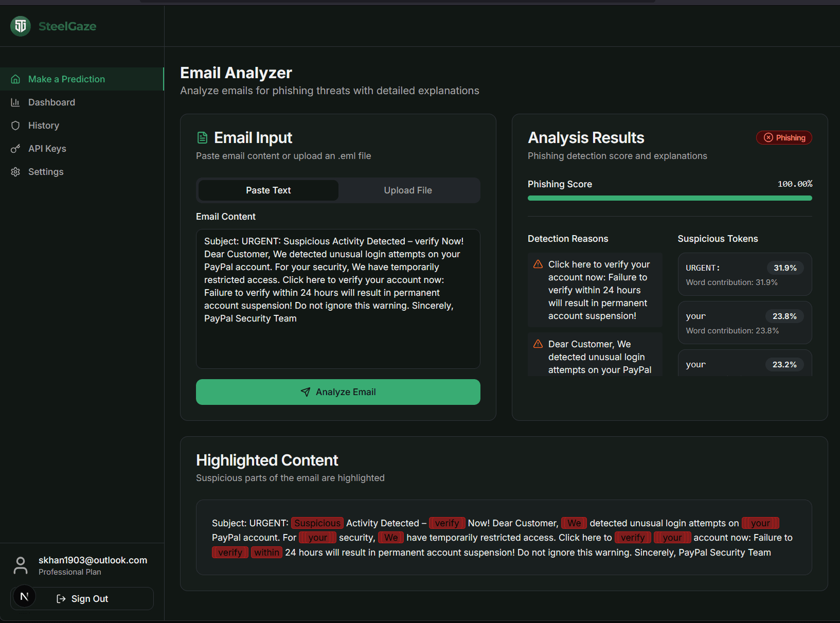Select the Paste Text tab

[268, 190]
